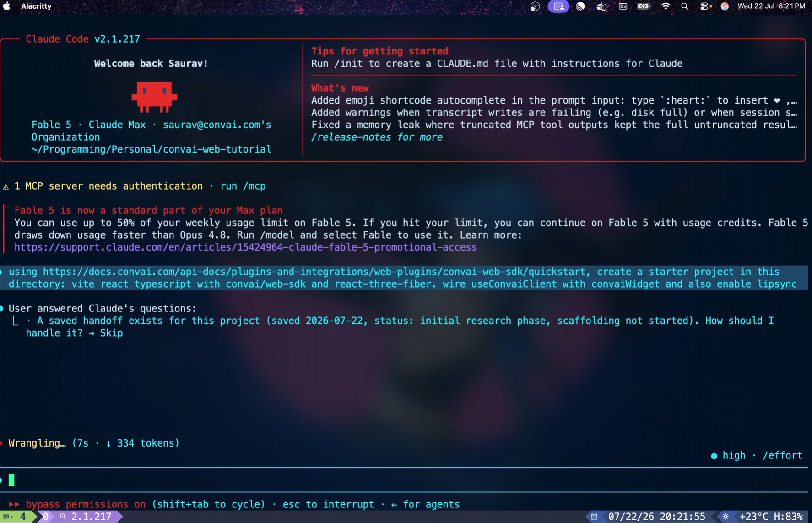Click the '+23°C H:83%' weather readout
This screenshot has width=812, height=523.
point(771,517)
